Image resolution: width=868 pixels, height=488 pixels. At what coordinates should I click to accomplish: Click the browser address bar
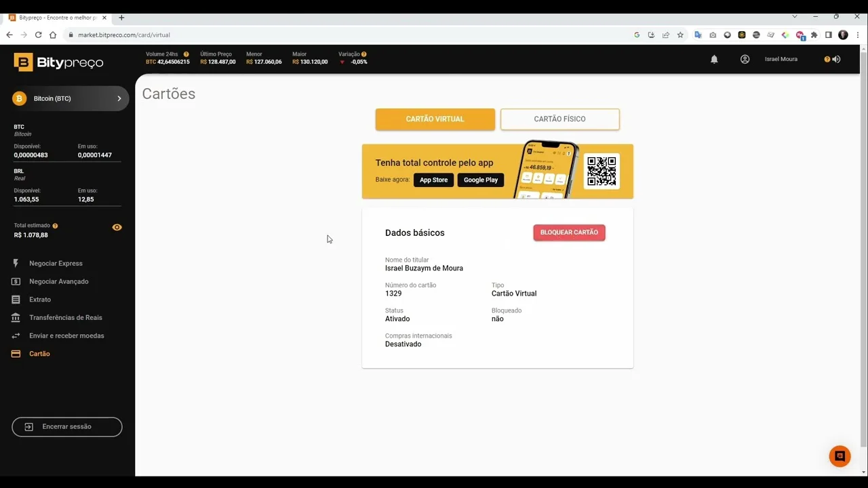339,35
